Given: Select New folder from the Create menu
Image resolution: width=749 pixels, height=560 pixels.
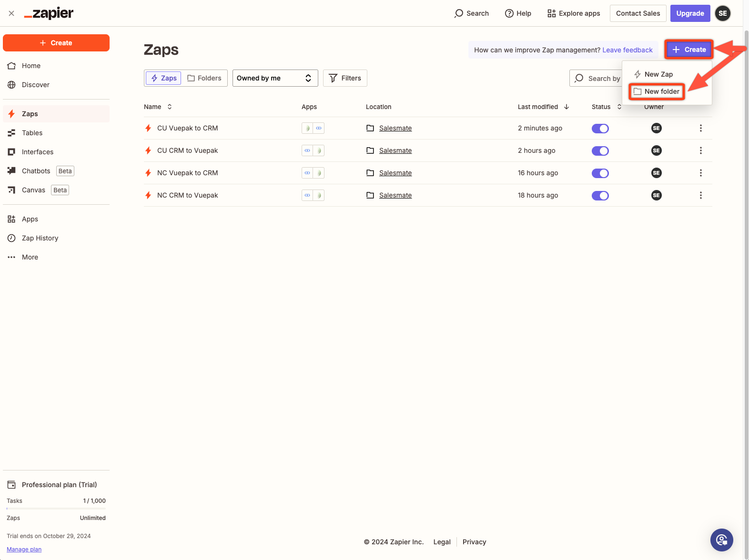Looking at the screenshot, I should (657, 91).
